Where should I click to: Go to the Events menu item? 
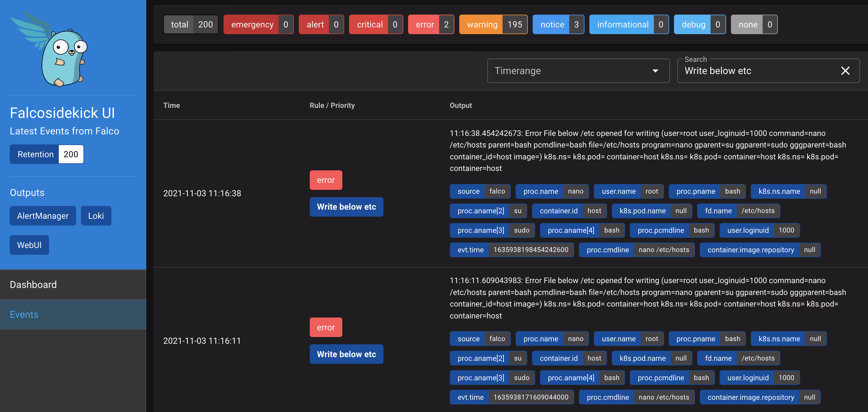[73, 314]
